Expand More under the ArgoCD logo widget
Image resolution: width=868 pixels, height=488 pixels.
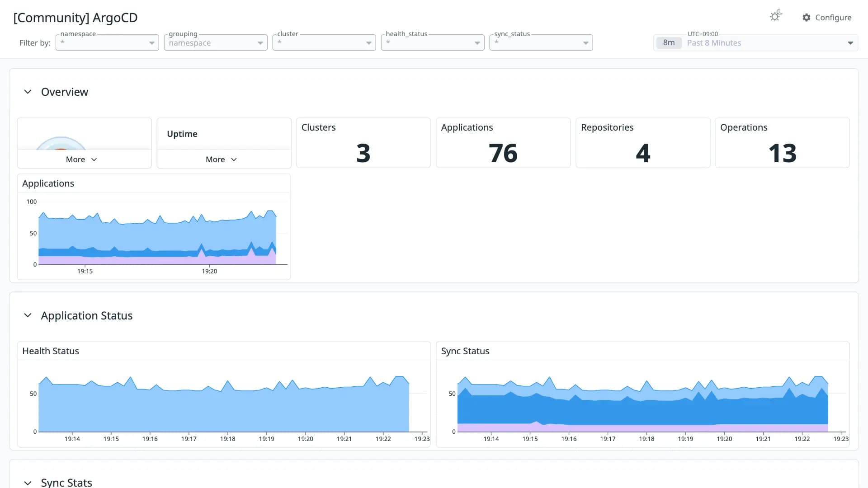(81, 160)
